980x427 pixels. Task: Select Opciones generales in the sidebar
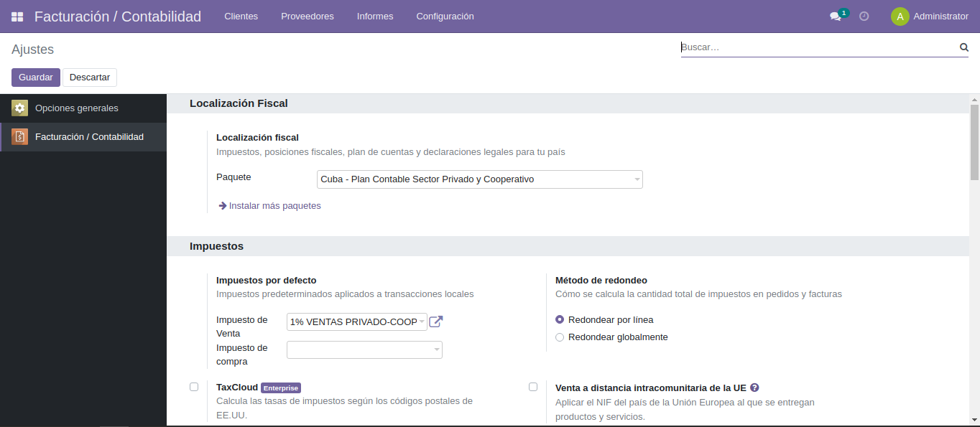(x=75, y=108)
